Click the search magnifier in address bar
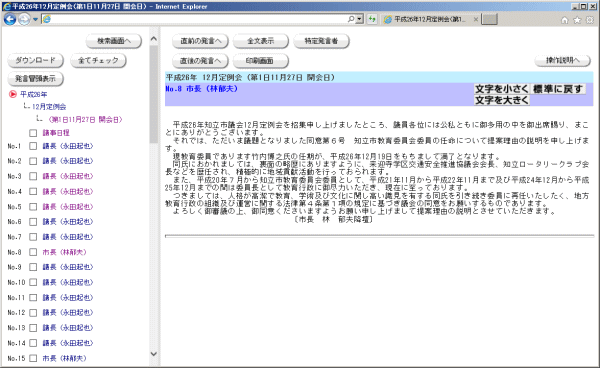Viewport: 600px width, 368px height. point(351,19)
